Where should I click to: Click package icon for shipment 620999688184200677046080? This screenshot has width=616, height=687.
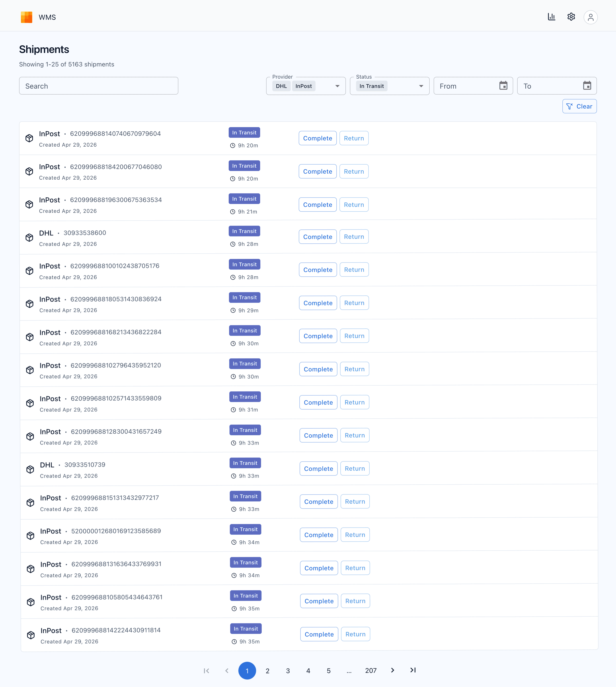coord(29,171)
